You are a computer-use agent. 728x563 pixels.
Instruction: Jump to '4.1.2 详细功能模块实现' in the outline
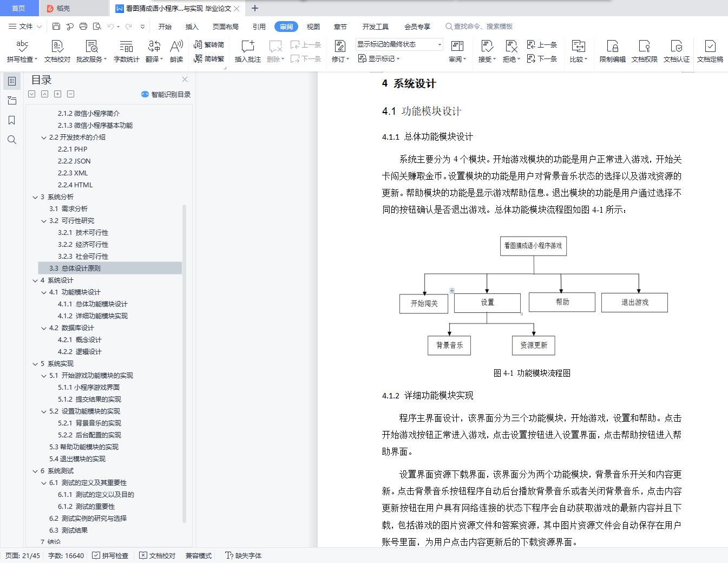[x=93, y=316]
